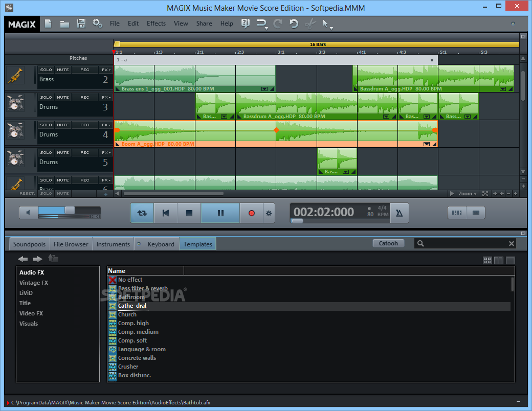Select the Cathe- dral effect template
The height and width of the screenshot is (411, 532).
pos(132,306)
